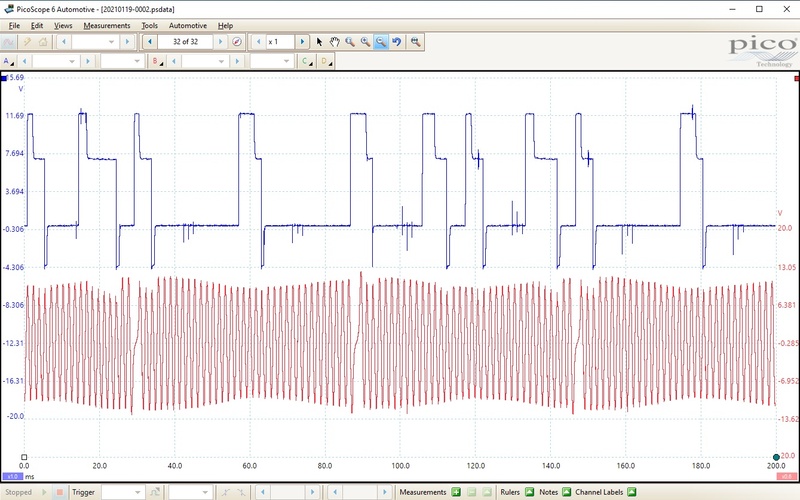Open the Measurements menu

pos(107,26)
